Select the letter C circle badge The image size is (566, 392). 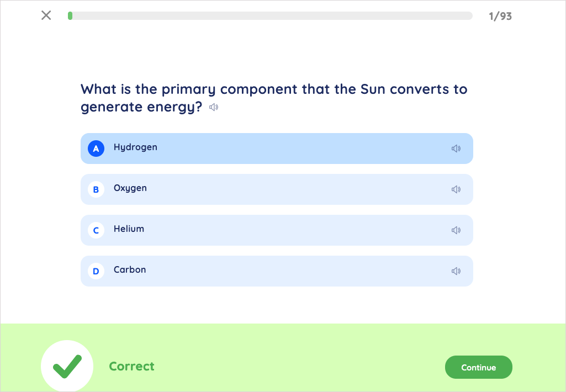[x=96, y=230]
